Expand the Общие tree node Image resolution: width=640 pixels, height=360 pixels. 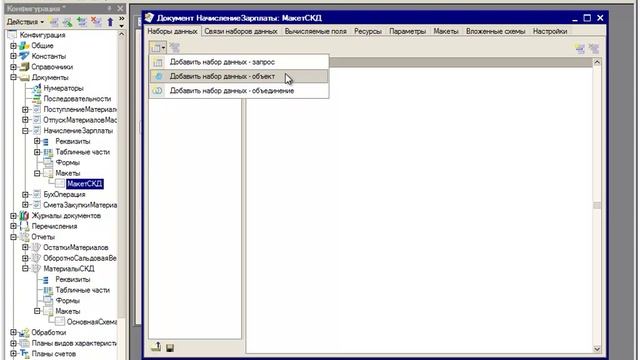click(x=13, y=46)
